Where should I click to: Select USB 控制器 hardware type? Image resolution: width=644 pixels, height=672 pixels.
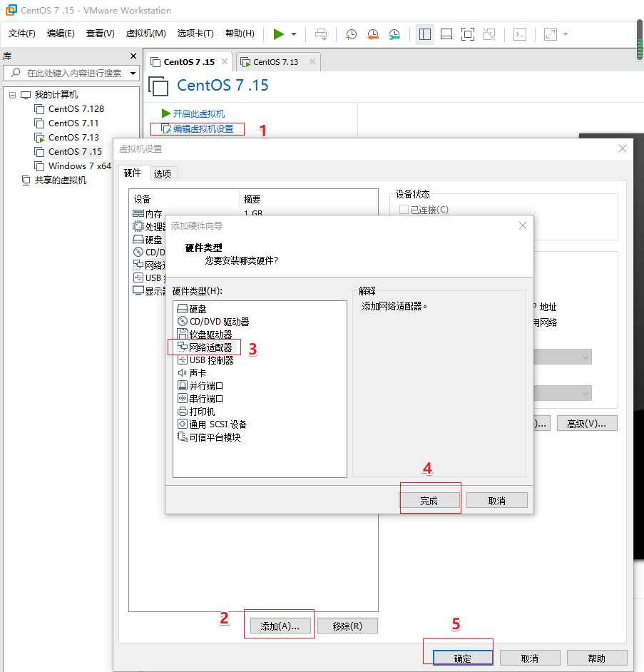[207, 359]
